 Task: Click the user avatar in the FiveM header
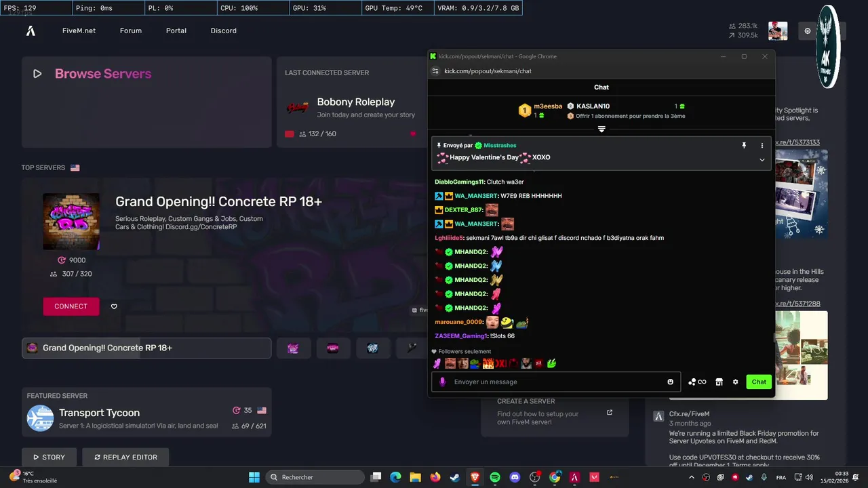(x=778, y=30)
